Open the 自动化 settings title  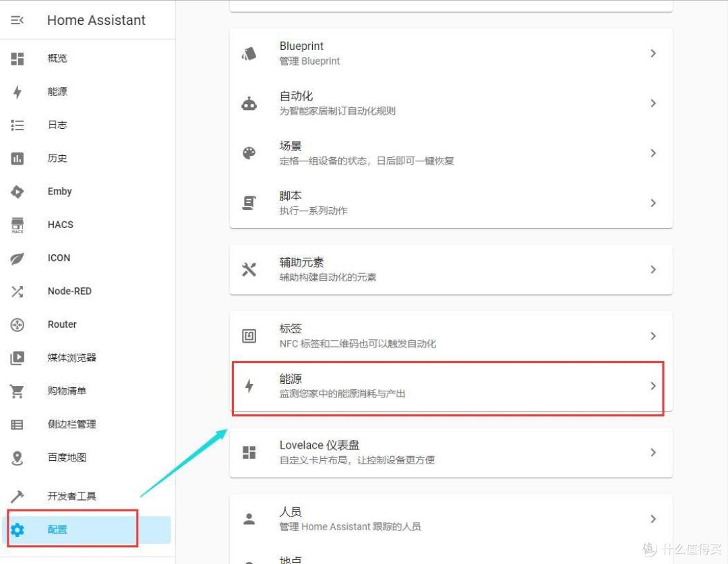coord(296,96)
